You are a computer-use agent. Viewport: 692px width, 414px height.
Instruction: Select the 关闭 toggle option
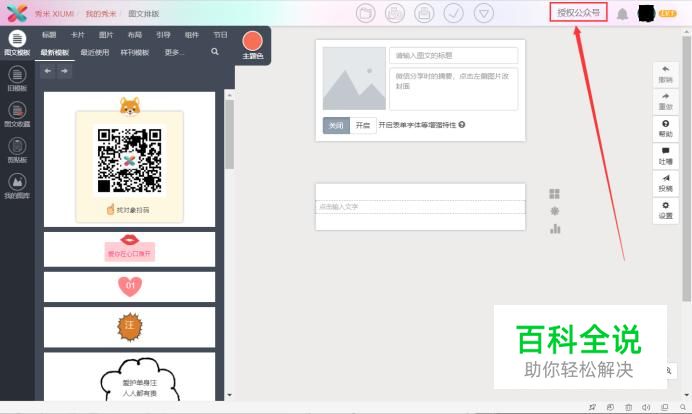[x=336, y=125]
